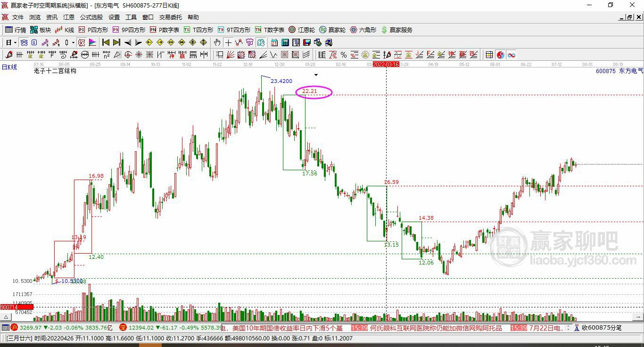Screen dimensions: 644x347
Task: Select the red pencil drawing tool
Action: point(8,55)
